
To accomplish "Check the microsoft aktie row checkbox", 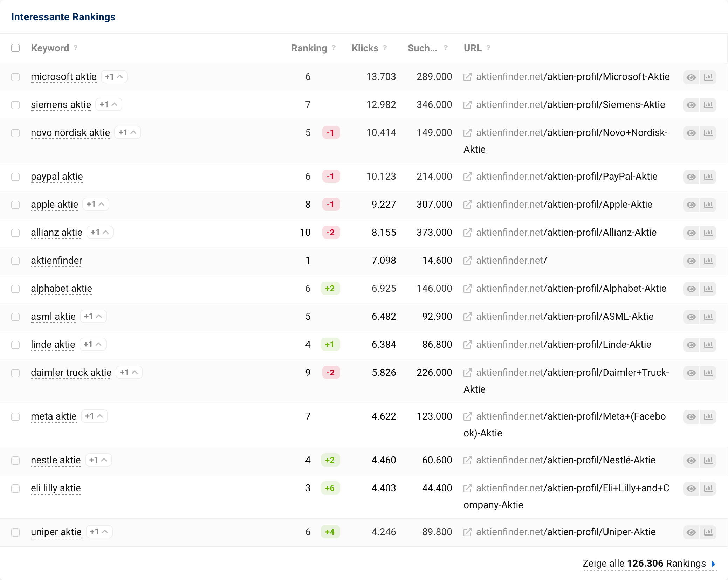I will [15, 77].
